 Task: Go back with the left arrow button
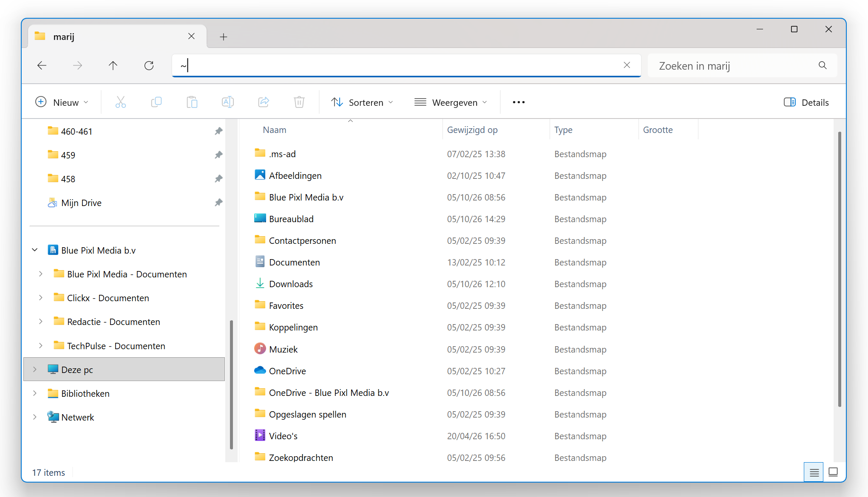point(42,65)
